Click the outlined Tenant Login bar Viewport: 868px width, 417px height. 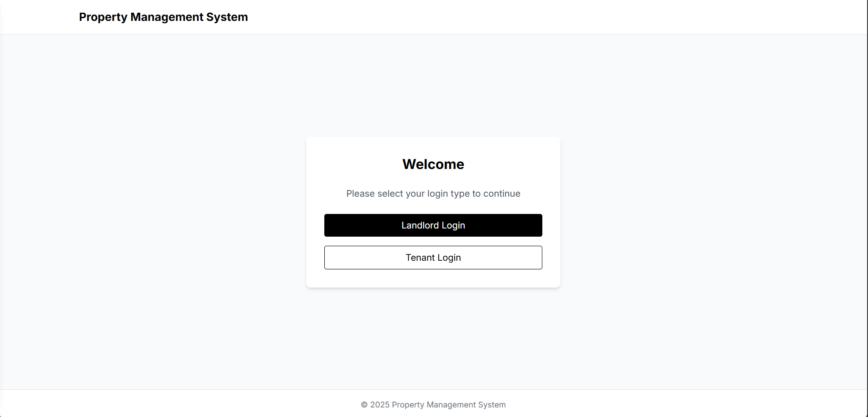(x=433, y=257)
